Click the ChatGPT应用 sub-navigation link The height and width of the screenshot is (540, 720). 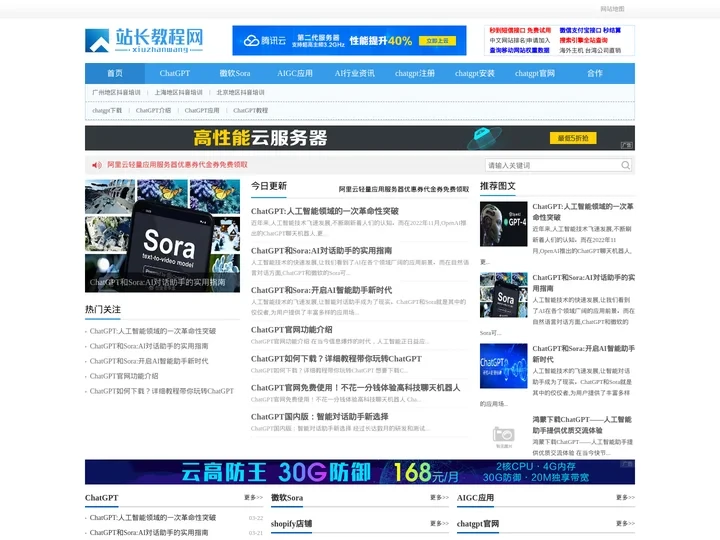(x=202, y=110)
